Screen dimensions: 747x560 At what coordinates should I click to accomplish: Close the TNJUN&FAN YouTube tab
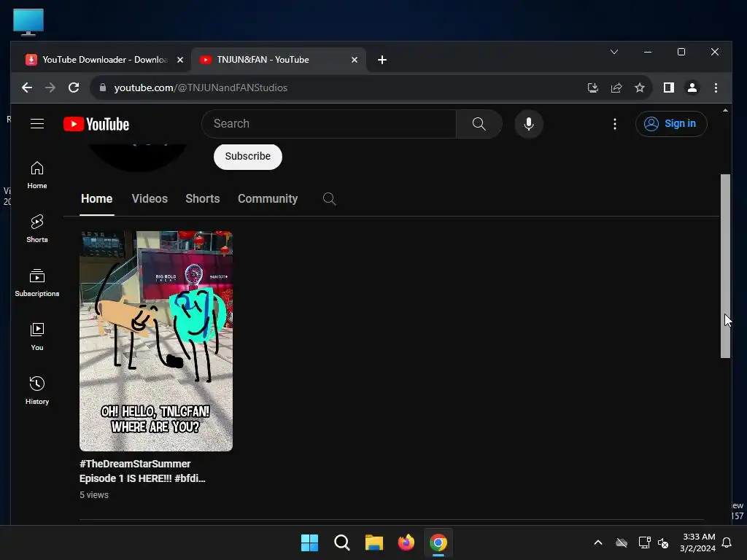click(x=355, y=60)
